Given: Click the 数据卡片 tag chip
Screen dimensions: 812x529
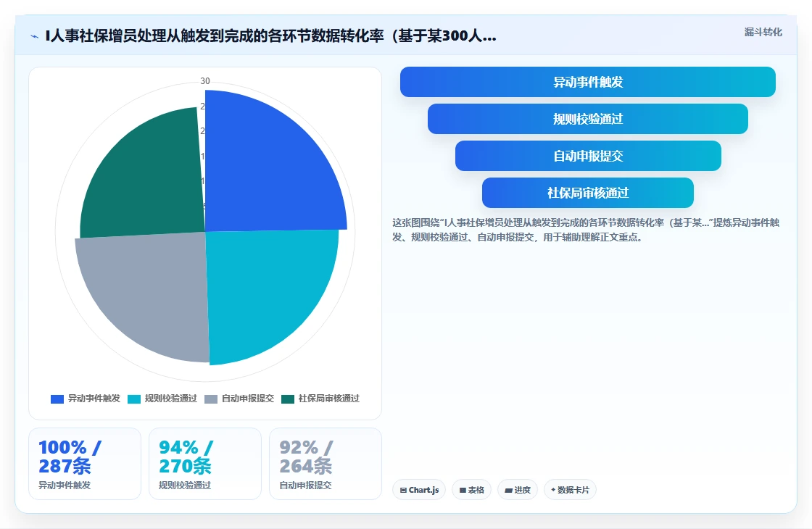Looking at the screenshot, I should 570,490.
